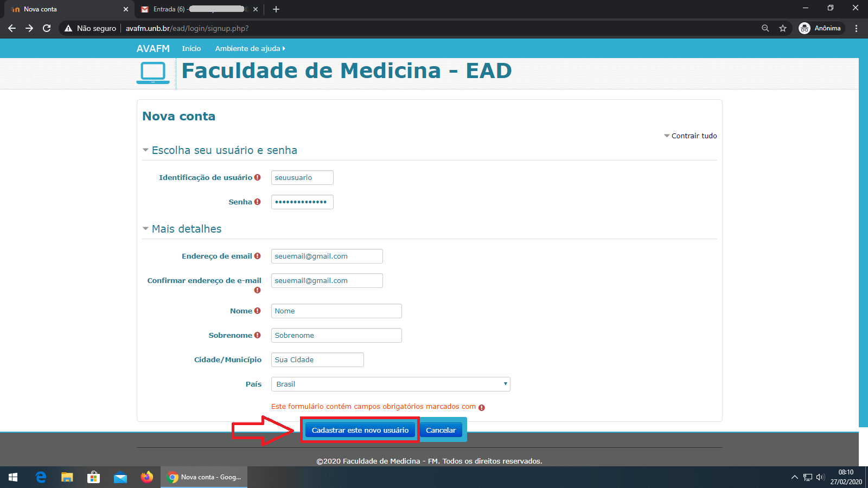868x488 pixels.
Task: Open Microsoft Store from the taskbar
Action: [93, 477]
